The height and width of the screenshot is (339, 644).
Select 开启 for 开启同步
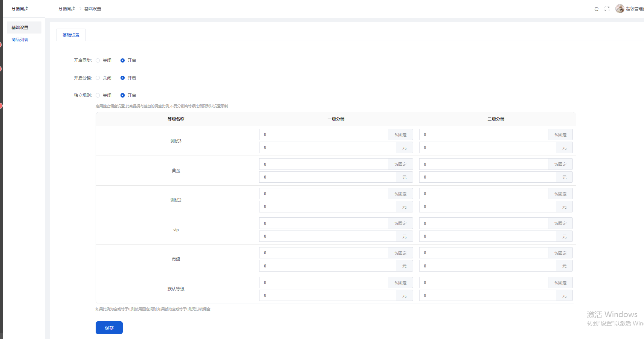[122, 60]
